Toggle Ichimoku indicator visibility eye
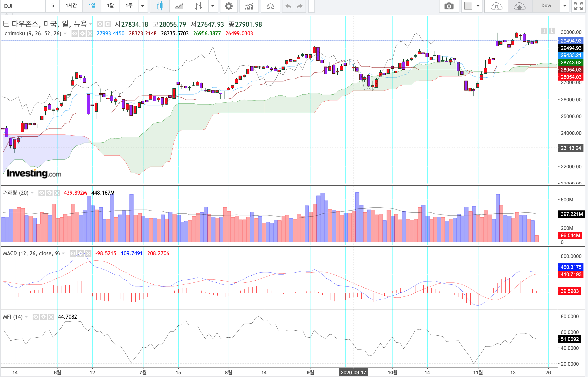This screenshot has height=377, width=588. [x=74, y=33]
